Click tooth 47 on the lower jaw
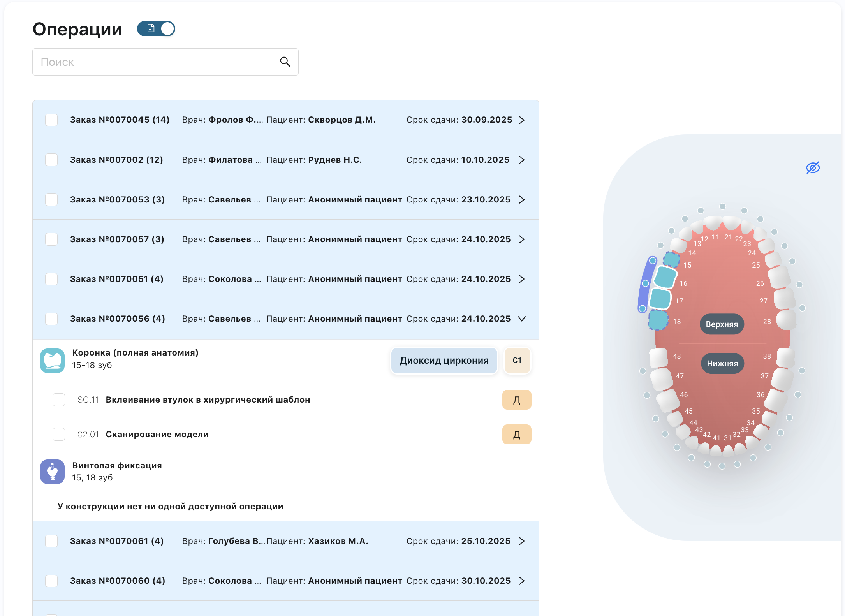 pyautogui.click(x=661, y=378)
